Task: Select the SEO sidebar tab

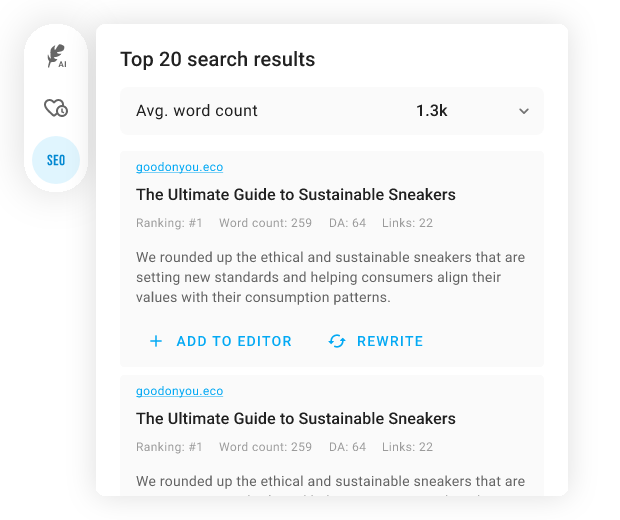Action: pos(56,160)
